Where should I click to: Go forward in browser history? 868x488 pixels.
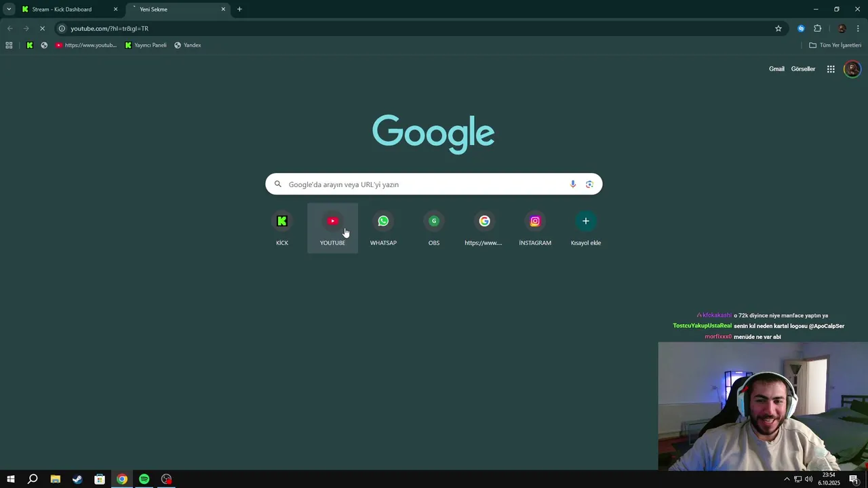point(26,28)
